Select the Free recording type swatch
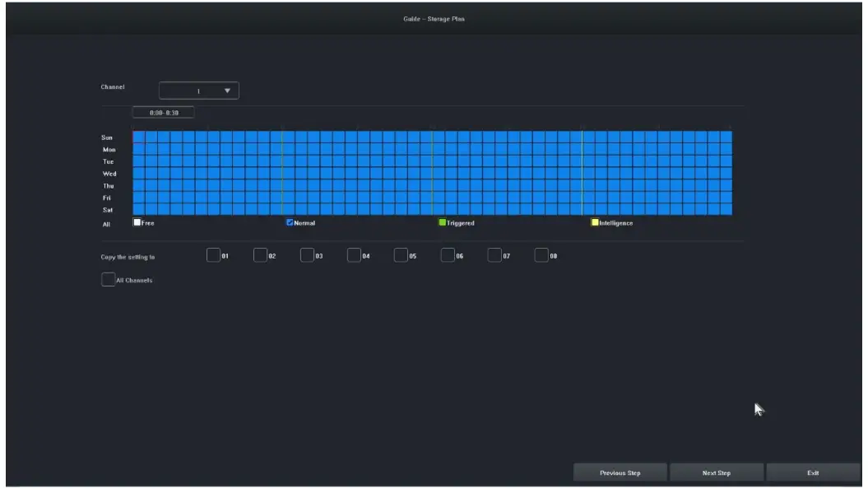868x489 pixels. (x=137, y=222)
